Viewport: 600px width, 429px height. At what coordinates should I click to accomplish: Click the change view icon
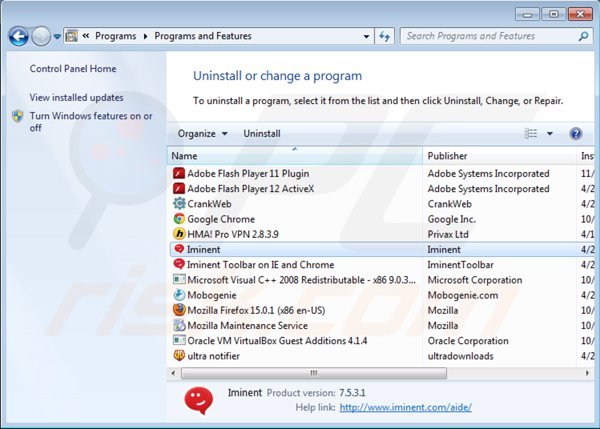pyautogui.click(x=531, y=134)
